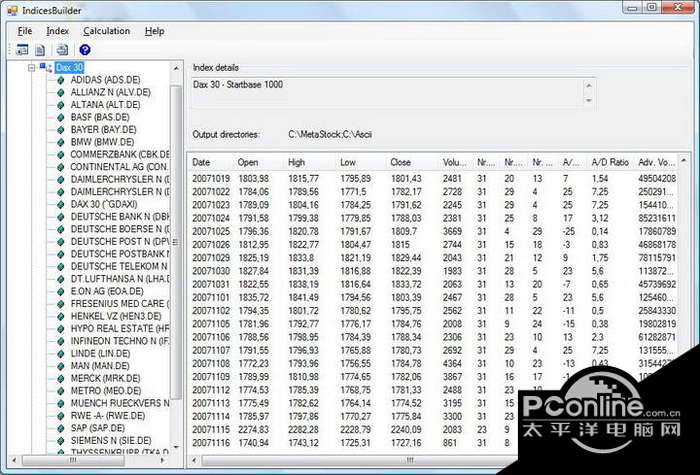Click the diamond icon beside SIEMENS N
Image resolution: width=700 pixels, height=475 pixels.
(61, 441)
